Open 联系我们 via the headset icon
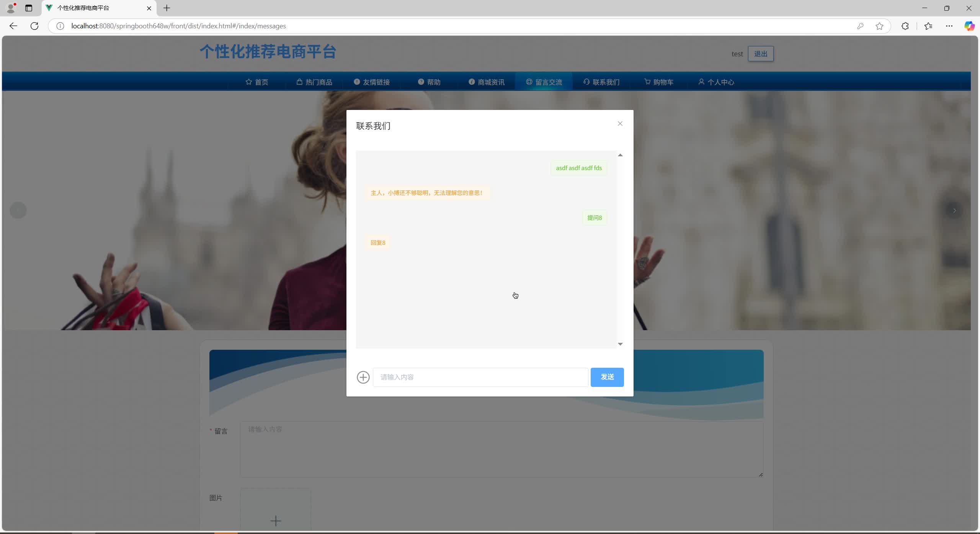Viewport: 980px width, 534px height. [x=586, y=82]
